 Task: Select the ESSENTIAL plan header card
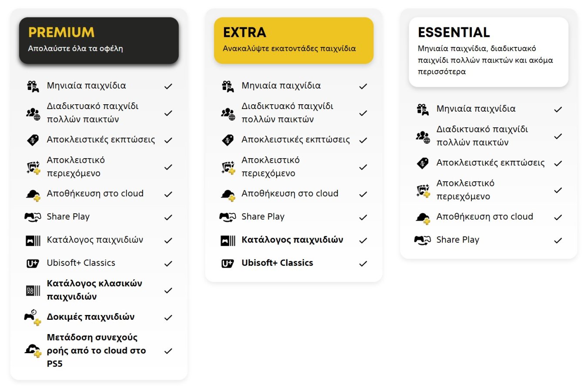(488, 52)
